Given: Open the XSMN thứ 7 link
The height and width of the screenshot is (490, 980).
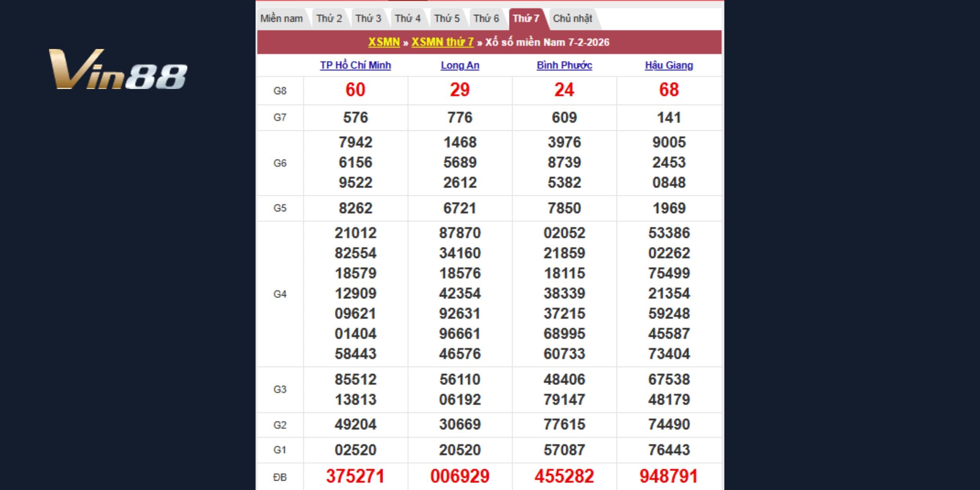Looking at the screenshot, I should pyautogui.click(x=442, y=42).
